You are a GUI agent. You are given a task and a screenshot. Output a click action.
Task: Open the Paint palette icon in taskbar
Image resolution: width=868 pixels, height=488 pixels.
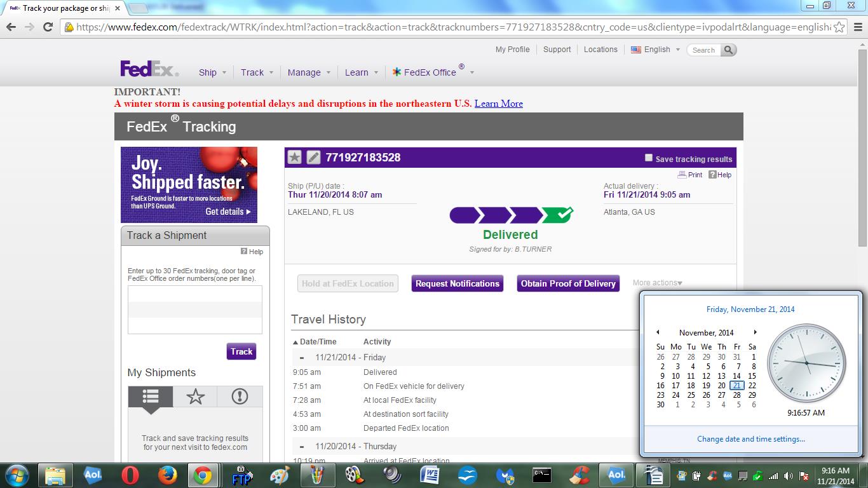coord(280,475)
